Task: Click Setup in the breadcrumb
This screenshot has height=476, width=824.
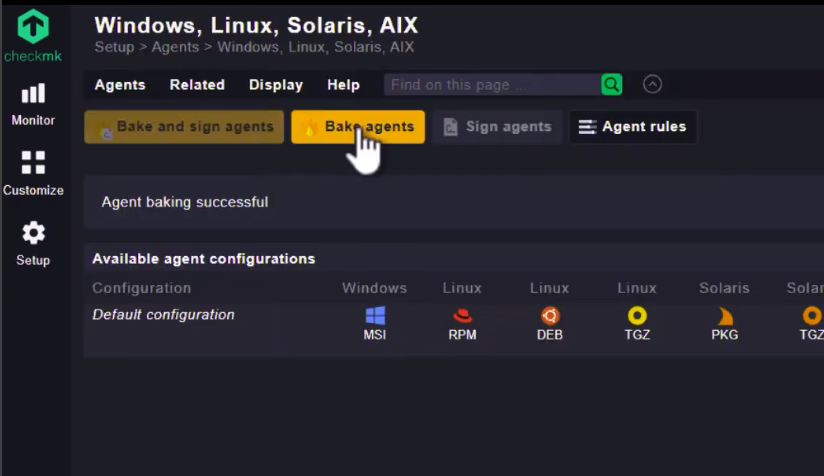Action: coord(114,47)
